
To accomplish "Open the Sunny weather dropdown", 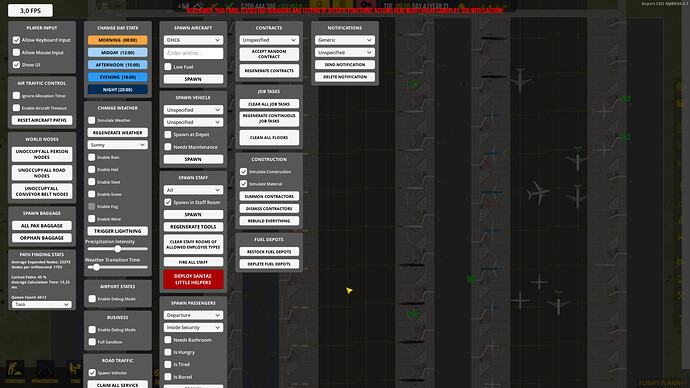I will (x=117, y=145).
